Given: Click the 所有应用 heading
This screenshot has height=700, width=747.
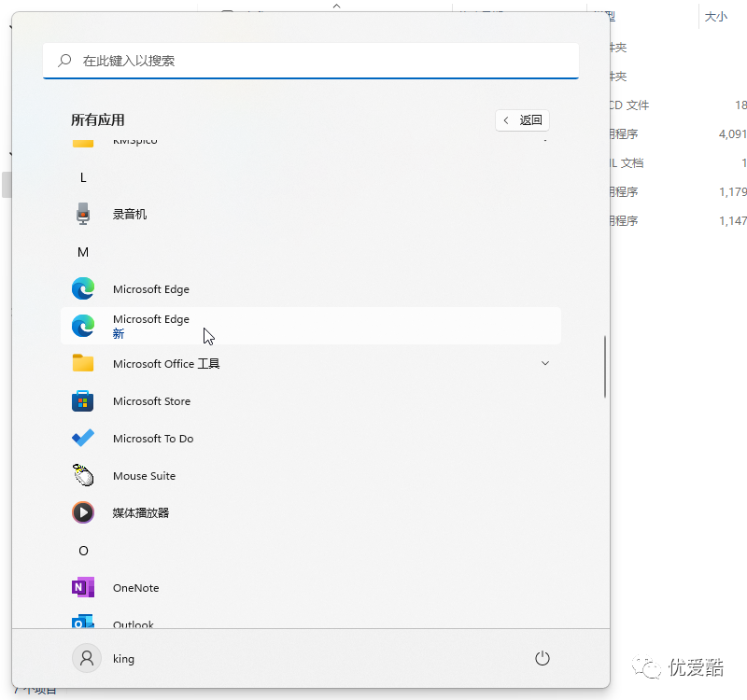Looking at the screenshot, I should click(x=98, y=119).
